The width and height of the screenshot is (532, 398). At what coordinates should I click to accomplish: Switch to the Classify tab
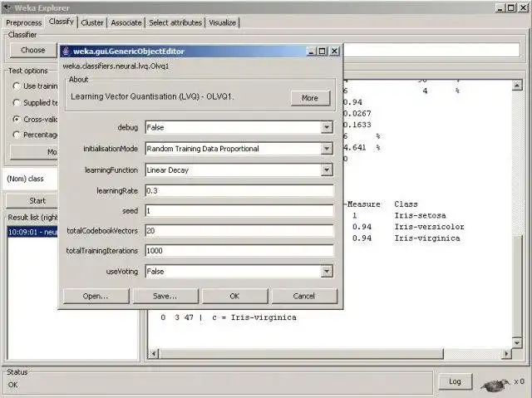tap(61, 22)
